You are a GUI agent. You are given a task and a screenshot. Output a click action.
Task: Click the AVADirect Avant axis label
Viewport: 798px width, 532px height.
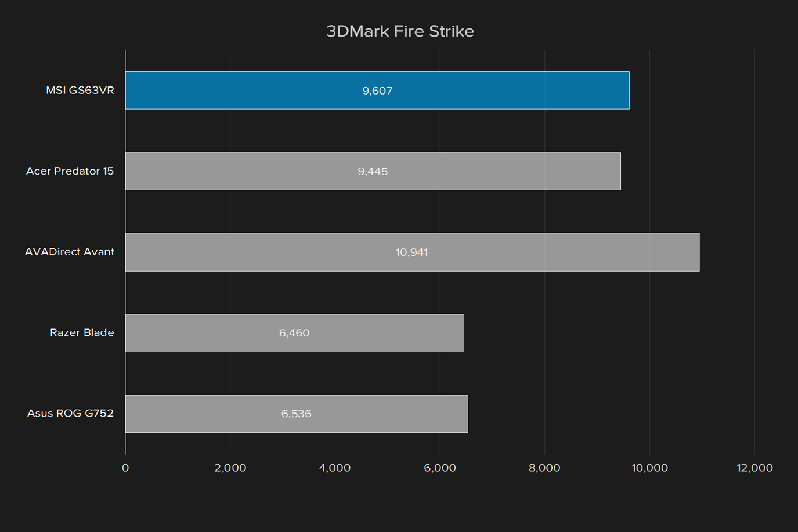(x=70, y=252)
